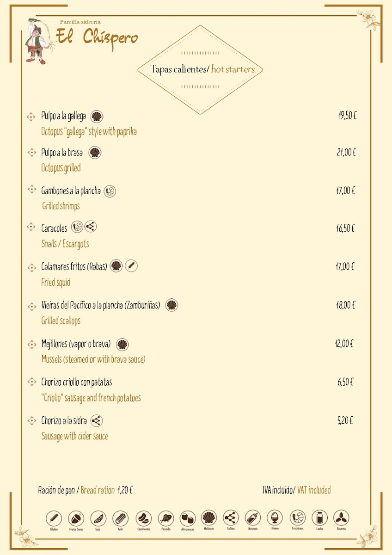The width and height of the screenshot is (392, 555).
Task: Click the Gluten allergen icon in legend
Action: tap(54, 518)
